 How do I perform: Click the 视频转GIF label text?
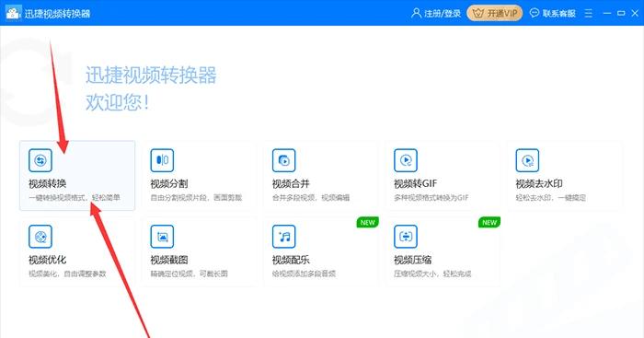coord(415,184)
